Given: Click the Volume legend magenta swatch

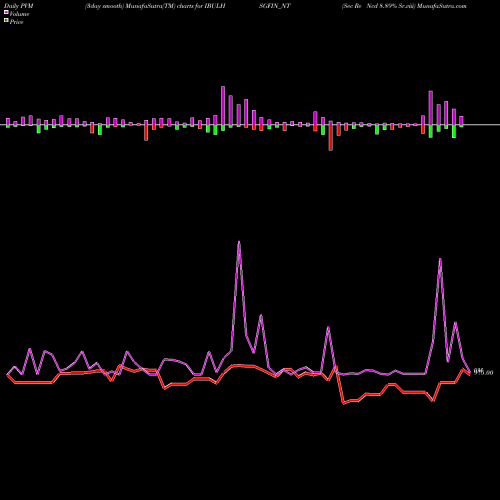Looking at the screenshot, I should coord(6,13).
